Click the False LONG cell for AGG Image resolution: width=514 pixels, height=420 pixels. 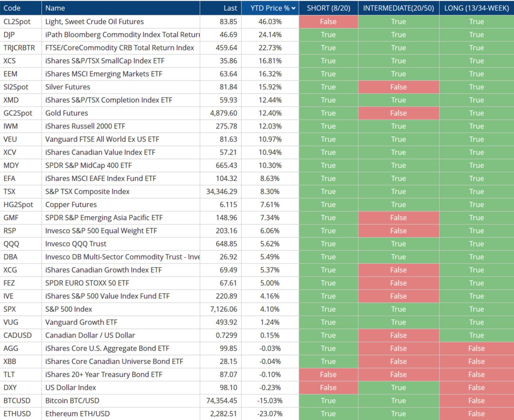point(477,348)
